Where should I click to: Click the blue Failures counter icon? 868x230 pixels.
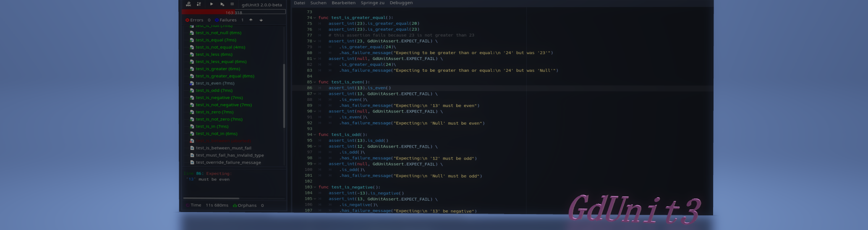point(217,20)
